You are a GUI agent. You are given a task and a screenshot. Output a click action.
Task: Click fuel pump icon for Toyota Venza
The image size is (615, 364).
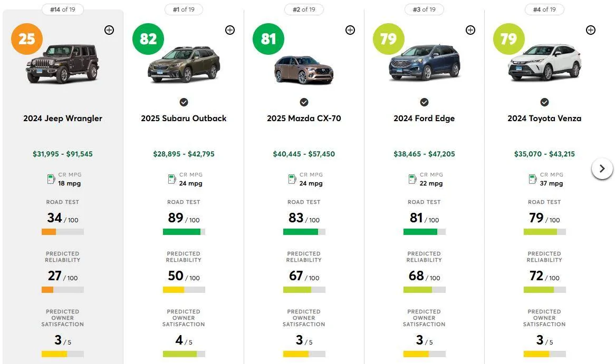533,179
